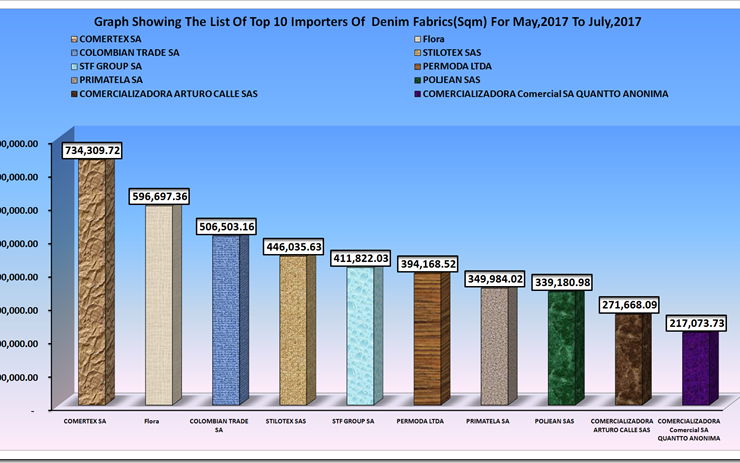Click COMERTEX SA legend label
The width and height of the screenshot is (740, 463).
[110, 39]
